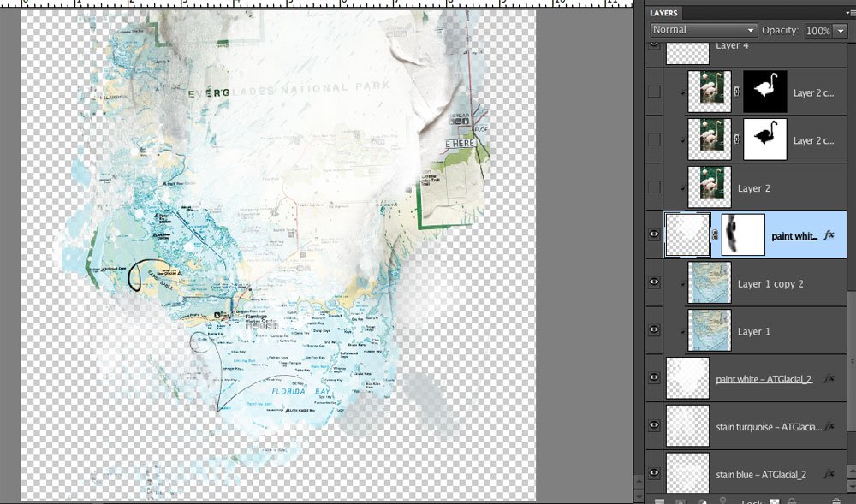Select Layer 2 c... name beside black mask
Viewport: 856px width, 504px height.
coord(813,92)
